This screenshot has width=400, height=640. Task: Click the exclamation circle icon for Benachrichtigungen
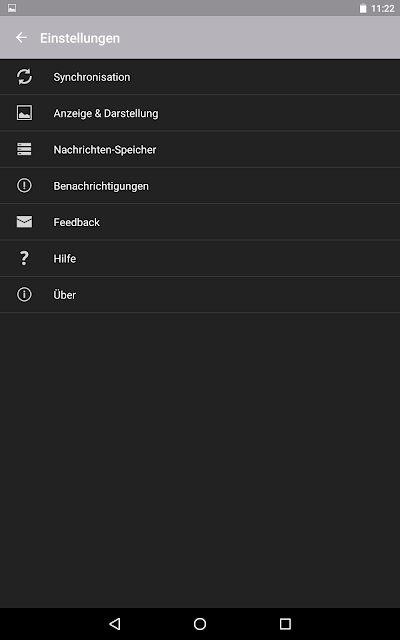pos(24,185)
